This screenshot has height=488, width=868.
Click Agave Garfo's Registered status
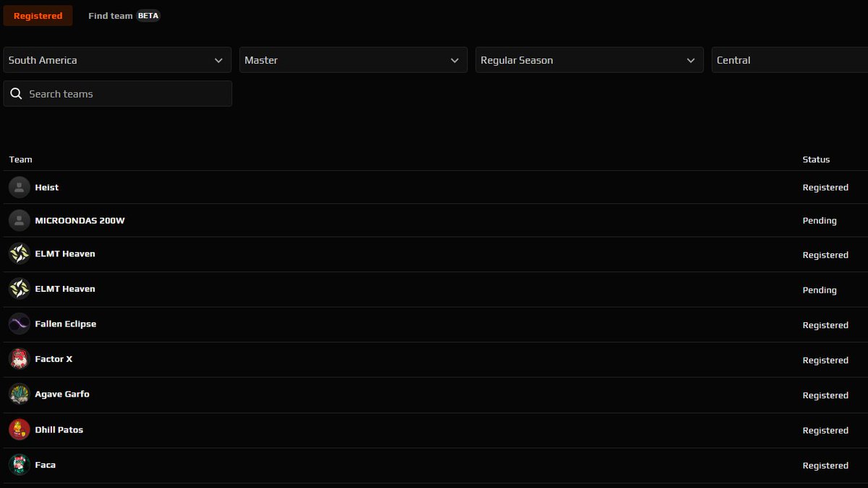(825, 395)
